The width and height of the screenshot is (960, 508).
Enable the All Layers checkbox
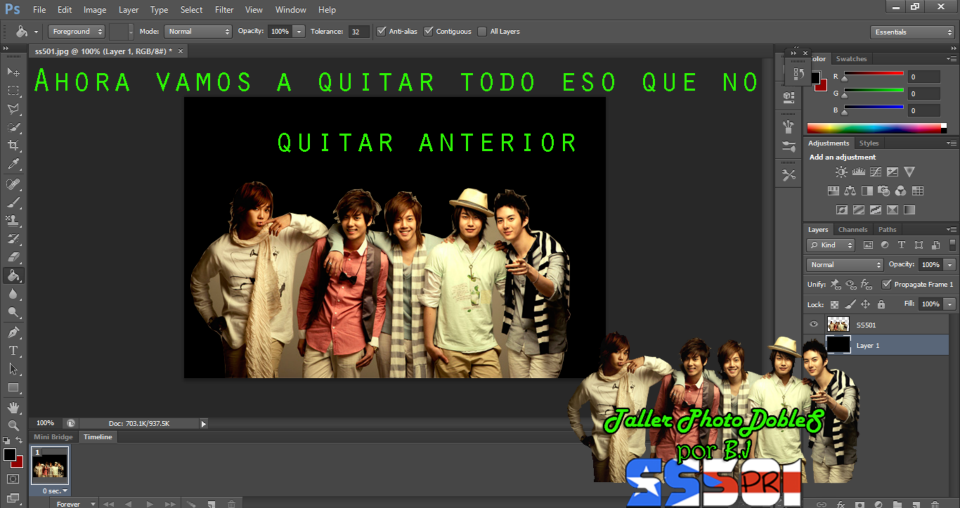pyautogui.click(x=482, y=31)
